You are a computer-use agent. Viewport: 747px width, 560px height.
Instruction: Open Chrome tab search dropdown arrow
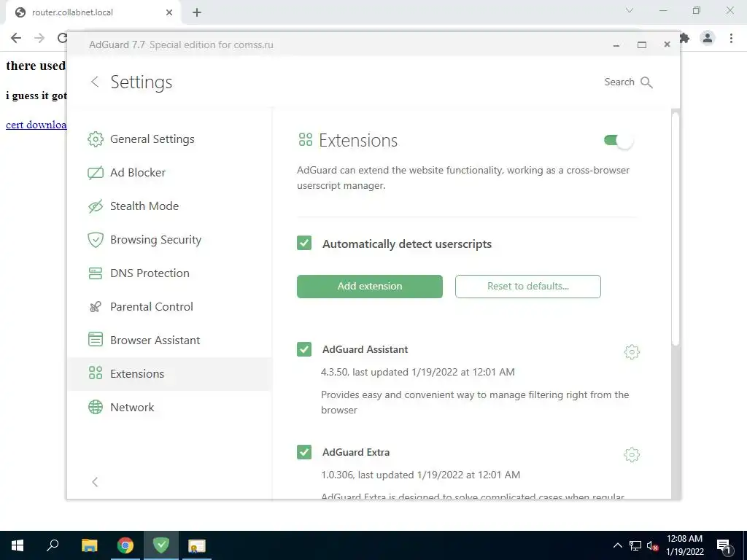click(x=630, y=10)
